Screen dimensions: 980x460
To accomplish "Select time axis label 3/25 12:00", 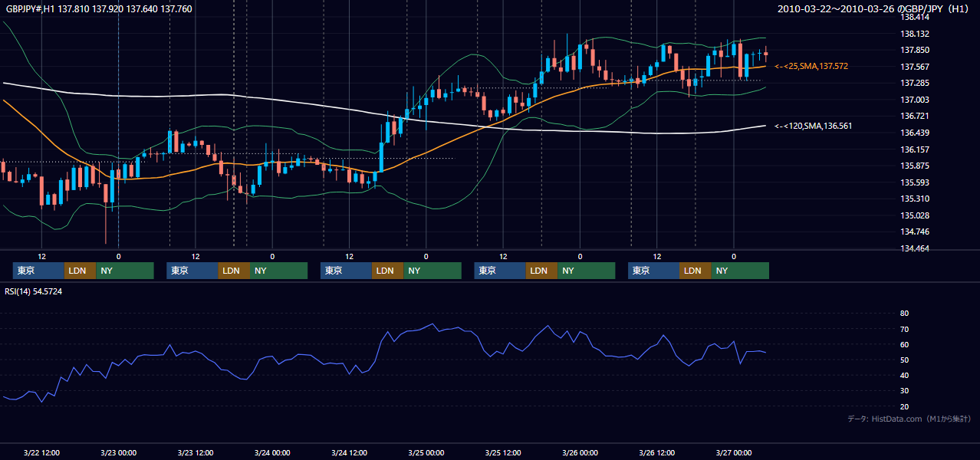I will pos(503,453).
